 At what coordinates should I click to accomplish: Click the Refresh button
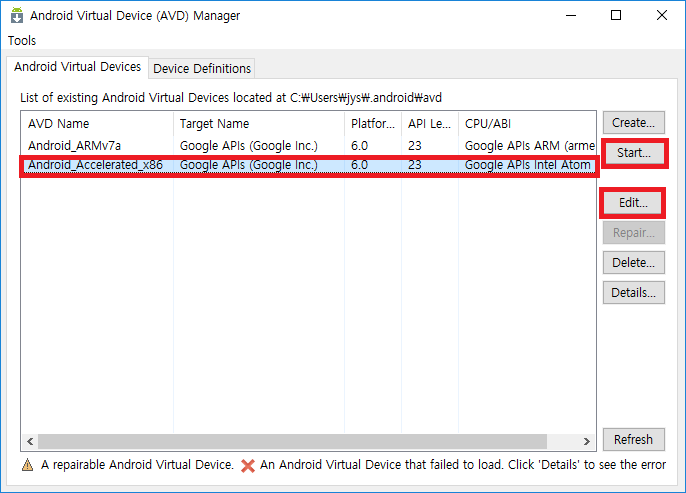pos(634,439)
